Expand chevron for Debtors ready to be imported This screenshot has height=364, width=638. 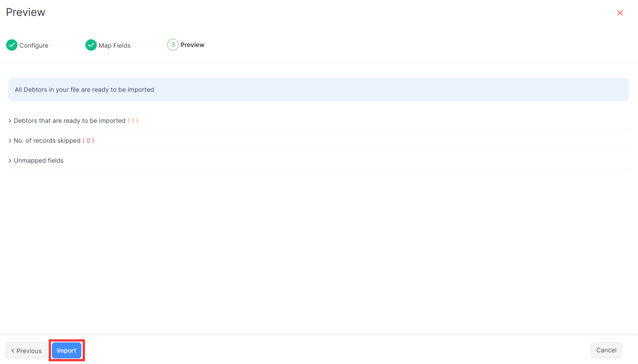click(10, 121)
